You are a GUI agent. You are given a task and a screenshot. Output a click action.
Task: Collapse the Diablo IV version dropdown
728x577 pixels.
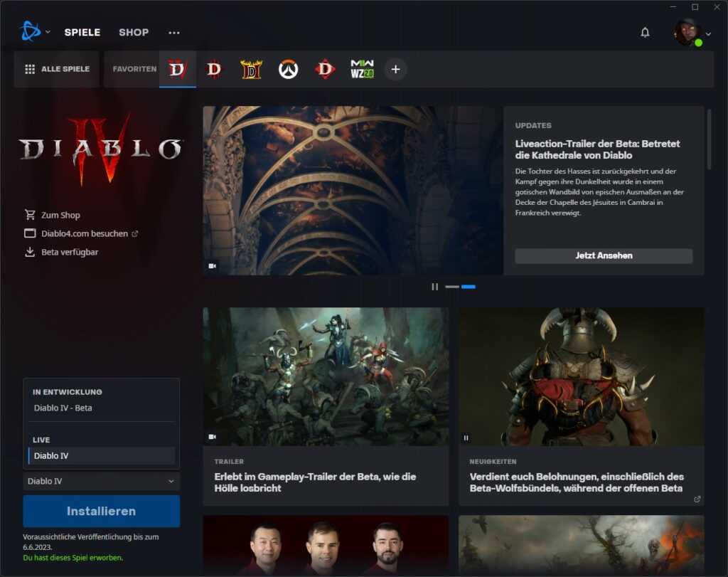tap(101, 481)
